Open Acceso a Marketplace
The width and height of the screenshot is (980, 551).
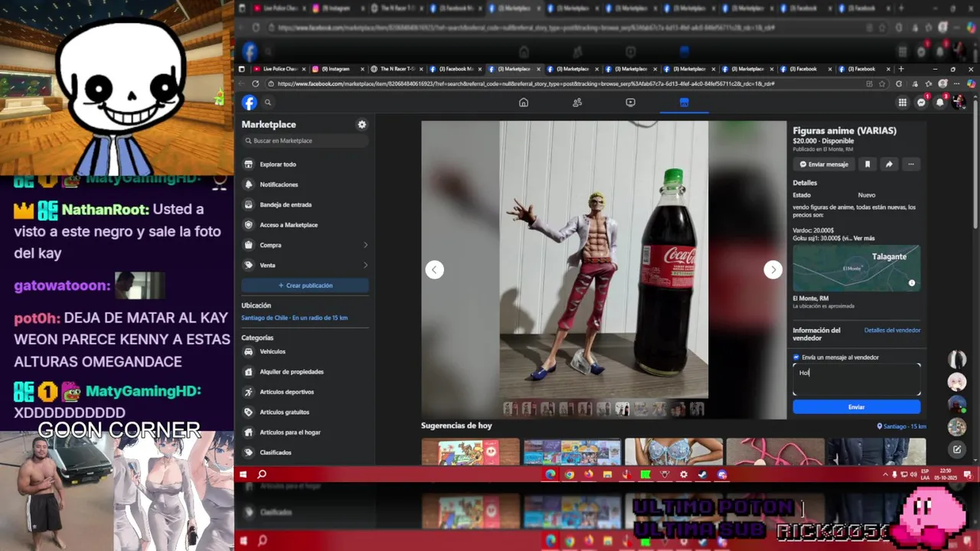[x=305, y=225]
